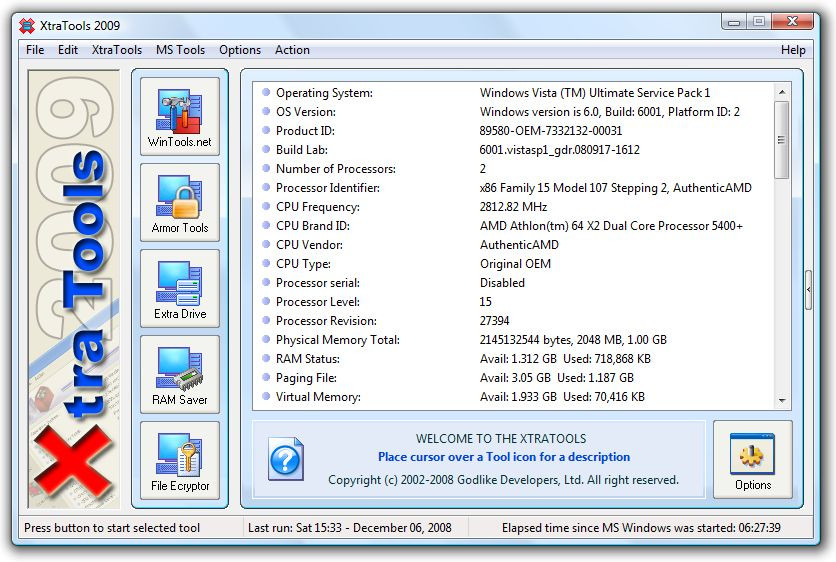
Task: Start the Extra Drive tool
Action: coord(180,288)
